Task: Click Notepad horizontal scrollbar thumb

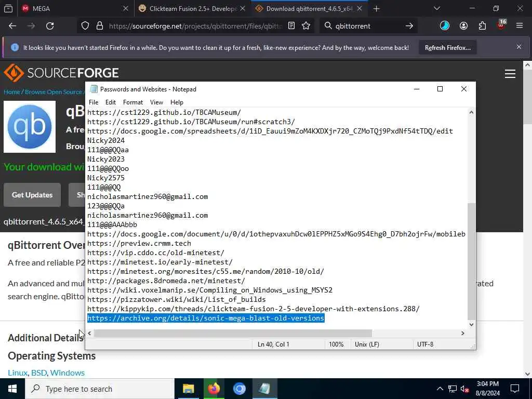Action: [233, 333]
